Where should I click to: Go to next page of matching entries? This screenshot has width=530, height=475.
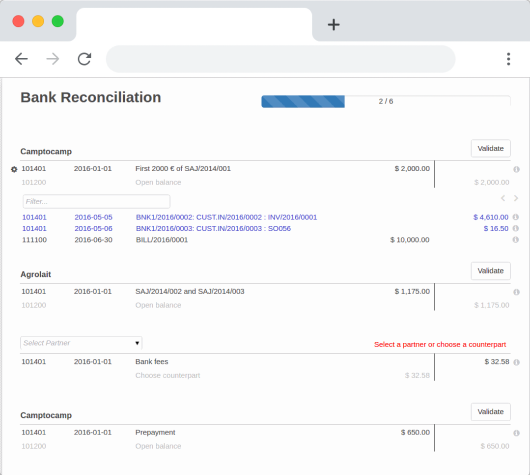click(516, 198)
